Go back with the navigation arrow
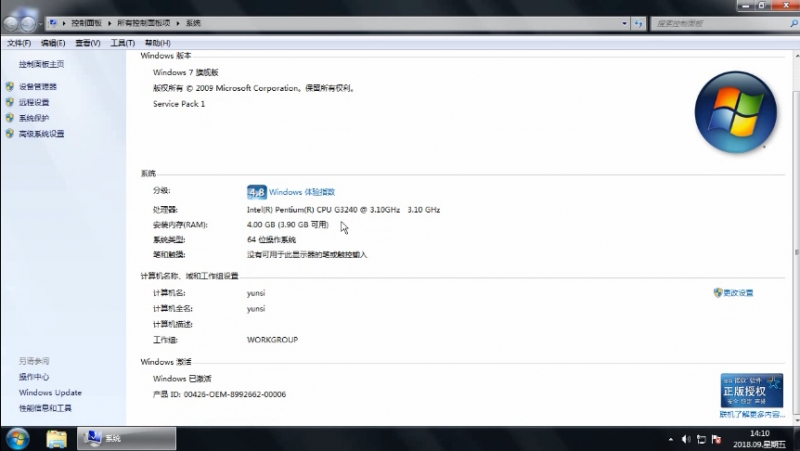 (x=11, y=23)
